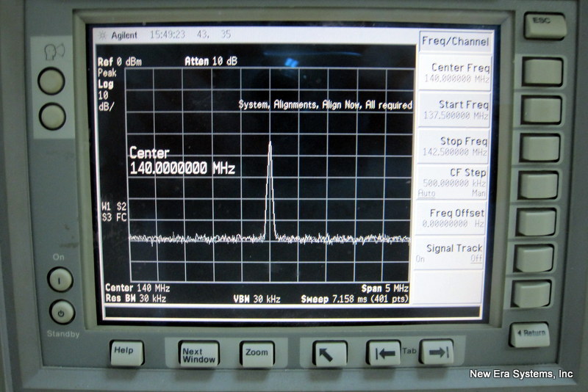This screenshot has width=588, height=392.
Task: Tap the Help key below the display
Action: 127,352
